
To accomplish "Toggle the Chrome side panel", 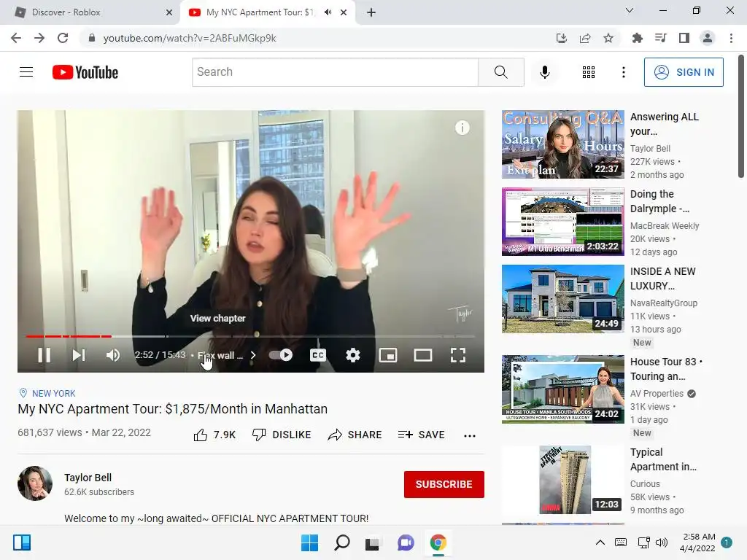I will [x=684, y=38].
